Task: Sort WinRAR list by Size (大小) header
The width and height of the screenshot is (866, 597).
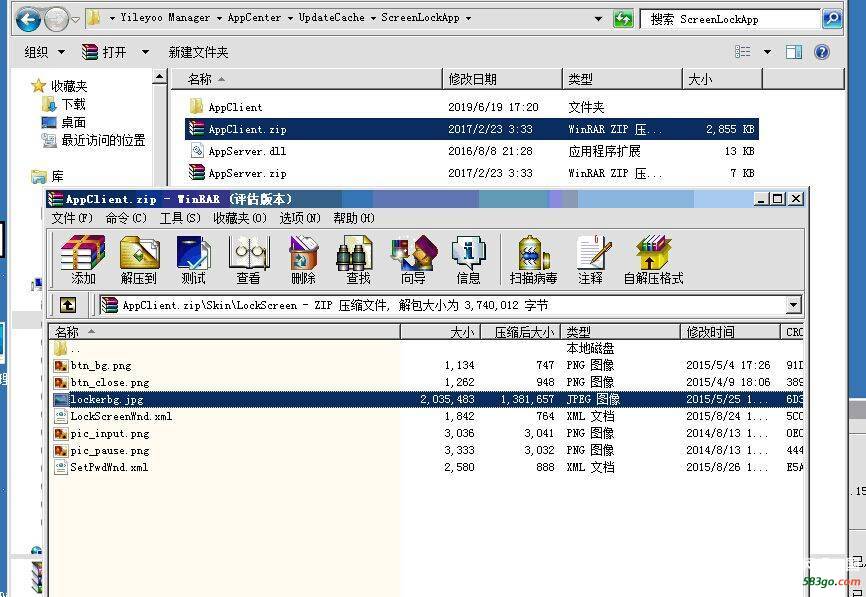Action: click(441, 332)
